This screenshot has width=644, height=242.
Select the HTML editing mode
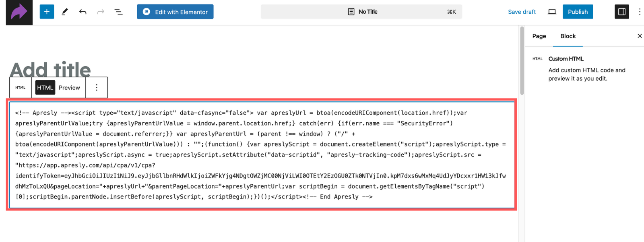tap(45, 88)
